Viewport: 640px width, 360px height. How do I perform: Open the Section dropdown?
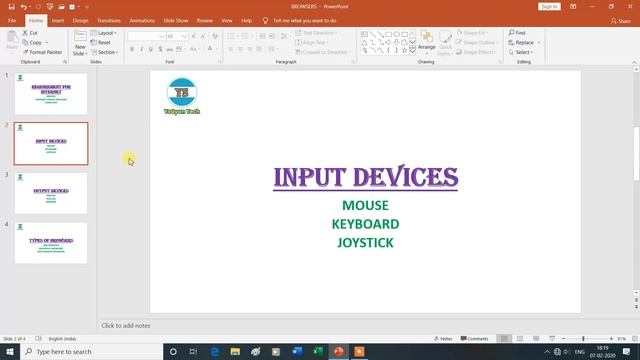pyautogui.click(x=104, y=52)
